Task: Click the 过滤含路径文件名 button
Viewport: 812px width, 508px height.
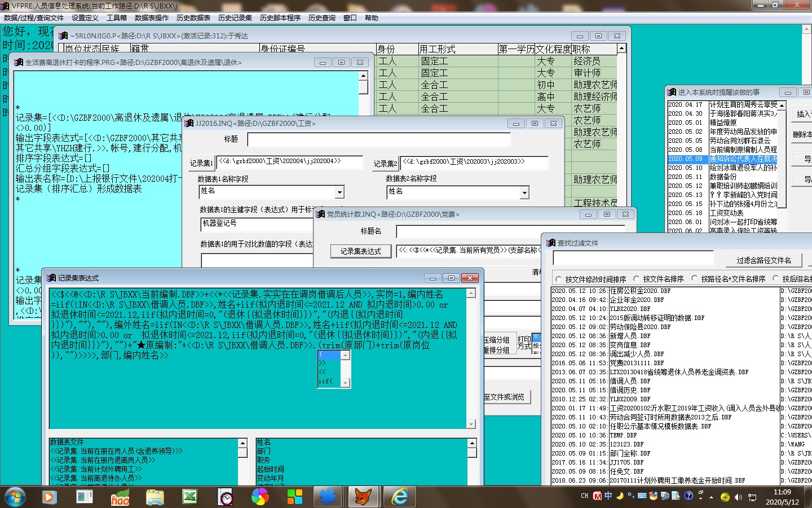Action: (764, 260)
